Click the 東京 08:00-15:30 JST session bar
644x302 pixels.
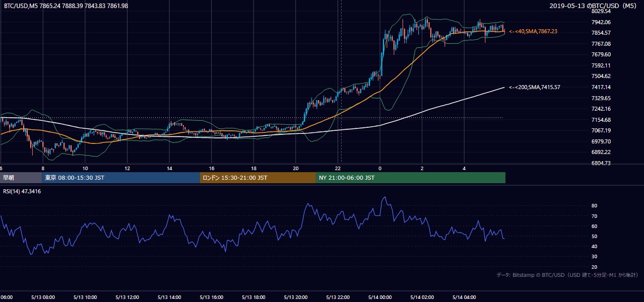121,178
